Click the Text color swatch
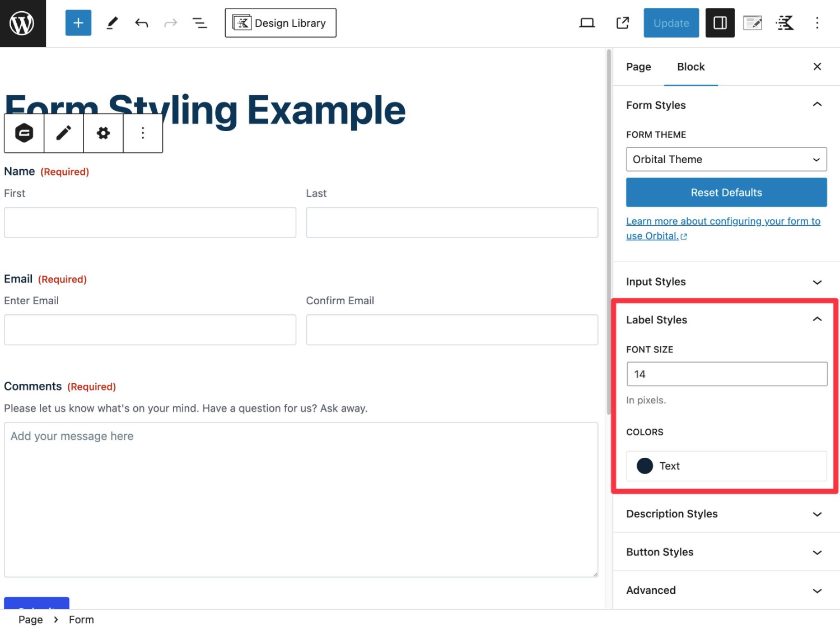Screen dimensions: 840x627 click(645, 466)
